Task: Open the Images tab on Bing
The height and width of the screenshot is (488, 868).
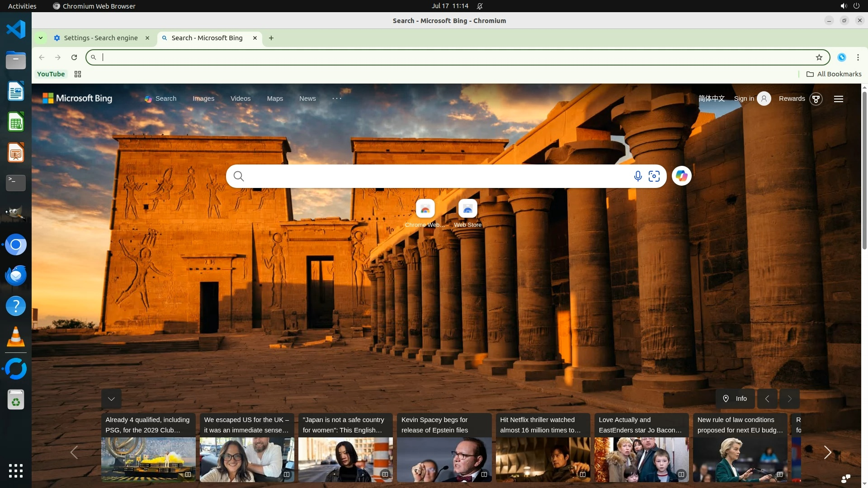Action: click(x=203, y=99)
